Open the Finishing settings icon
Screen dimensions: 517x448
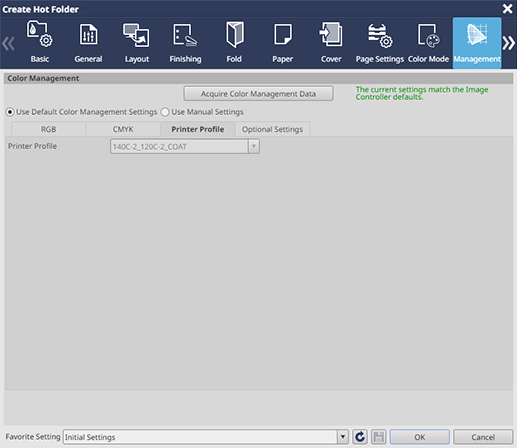(185, 43)
